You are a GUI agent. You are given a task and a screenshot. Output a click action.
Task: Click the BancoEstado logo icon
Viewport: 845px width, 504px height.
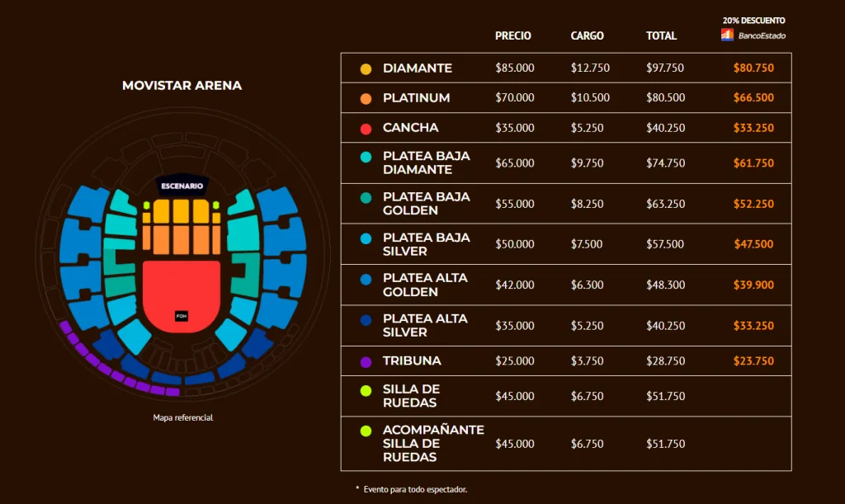click(x=728, y=35)
